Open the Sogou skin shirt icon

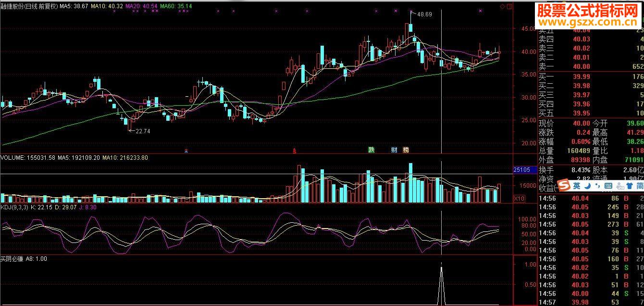click(630, 186)
